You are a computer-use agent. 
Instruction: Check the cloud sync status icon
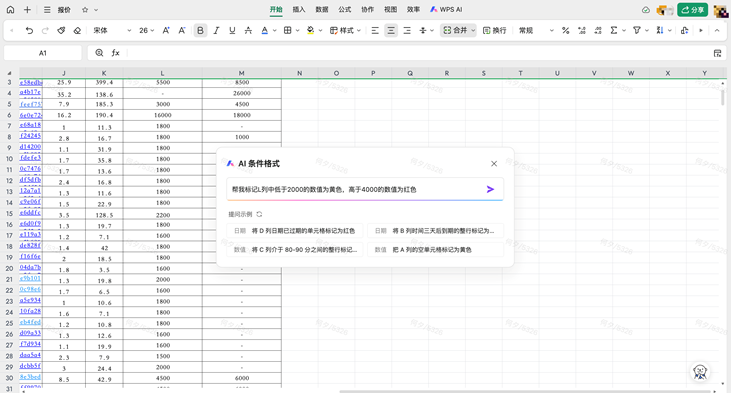click(x=646, y=10)
